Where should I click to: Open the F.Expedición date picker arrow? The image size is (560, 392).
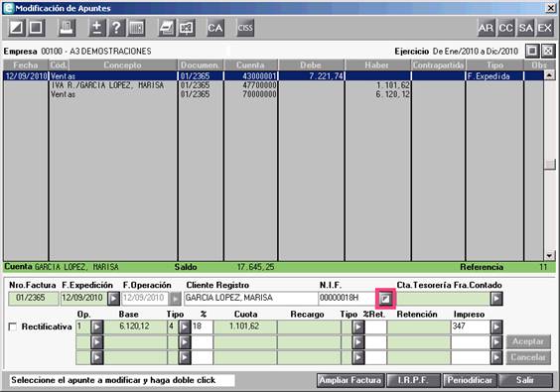tap(113, 299)
